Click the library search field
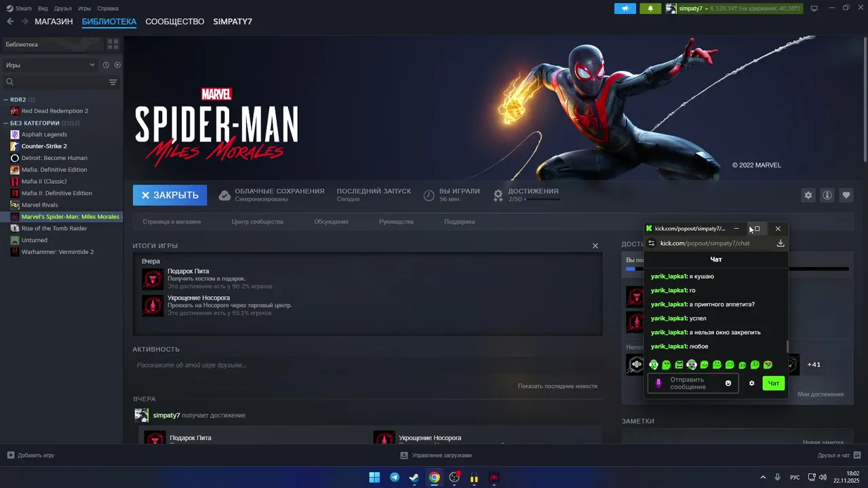The height and width of the screenshot is (488, 868). [54, 82]
